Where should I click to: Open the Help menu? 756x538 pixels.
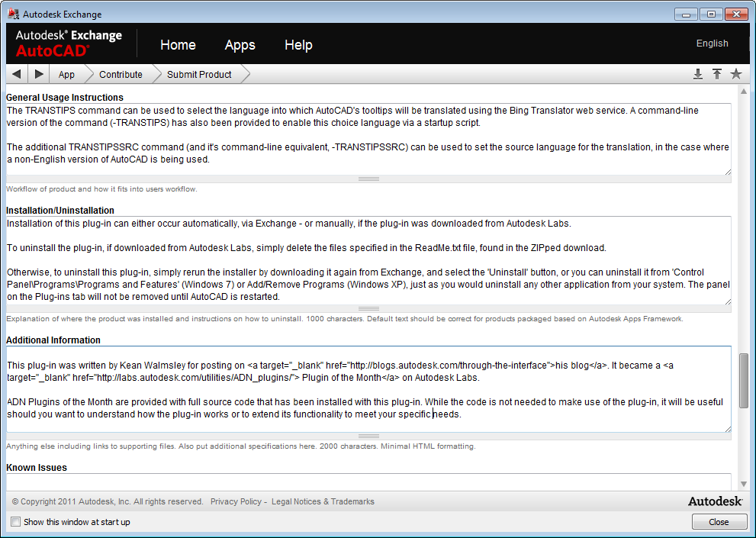[x=298, y=45]
